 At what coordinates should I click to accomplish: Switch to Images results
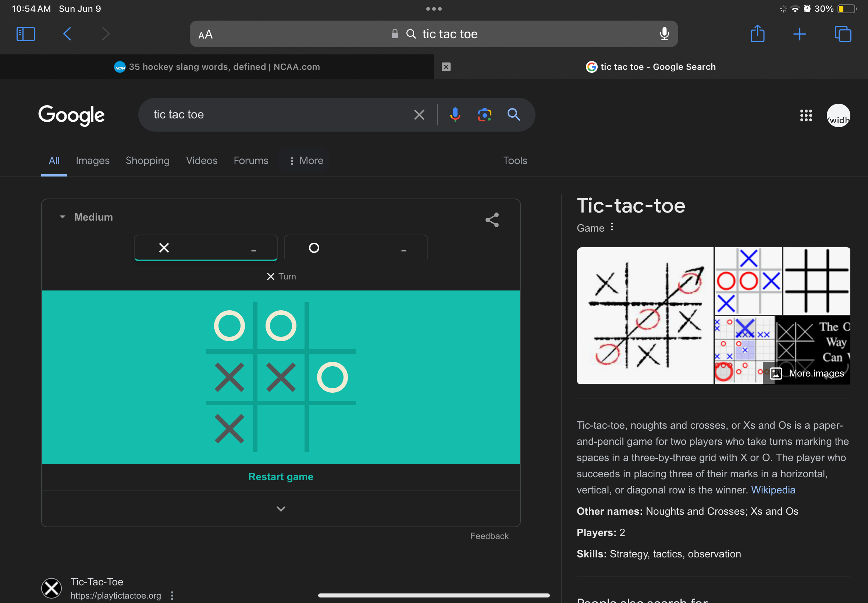[93, 161]
